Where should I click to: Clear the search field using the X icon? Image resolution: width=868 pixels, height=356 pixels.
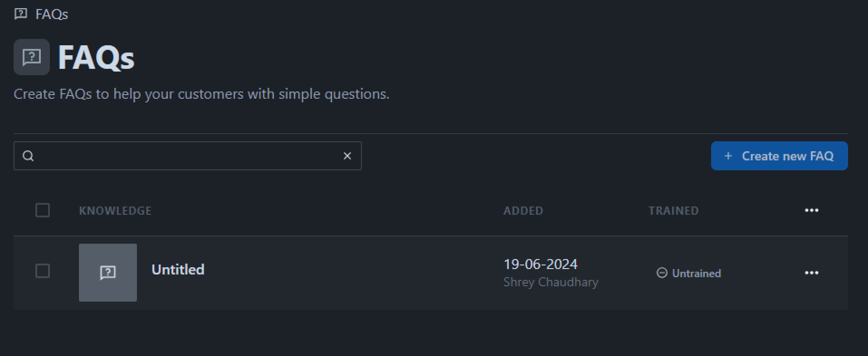[347, 155]
